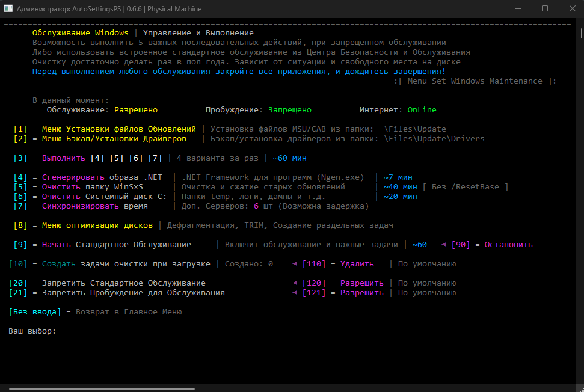Click the [2] driver backup/install menu entry
Image resolution: width=584 pixels, height=392 pixels.
coord(100,139)
